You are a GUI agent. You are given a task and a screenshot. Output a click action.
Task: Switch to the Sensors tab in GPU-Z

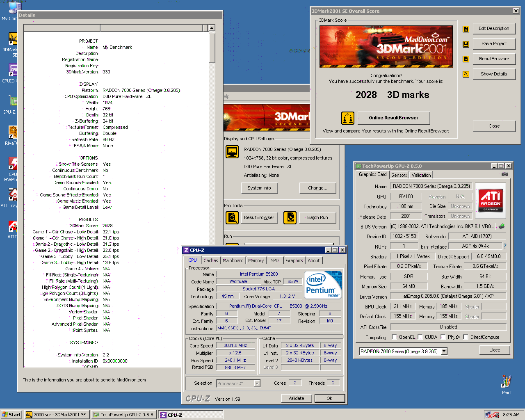[x=399, y=175]
